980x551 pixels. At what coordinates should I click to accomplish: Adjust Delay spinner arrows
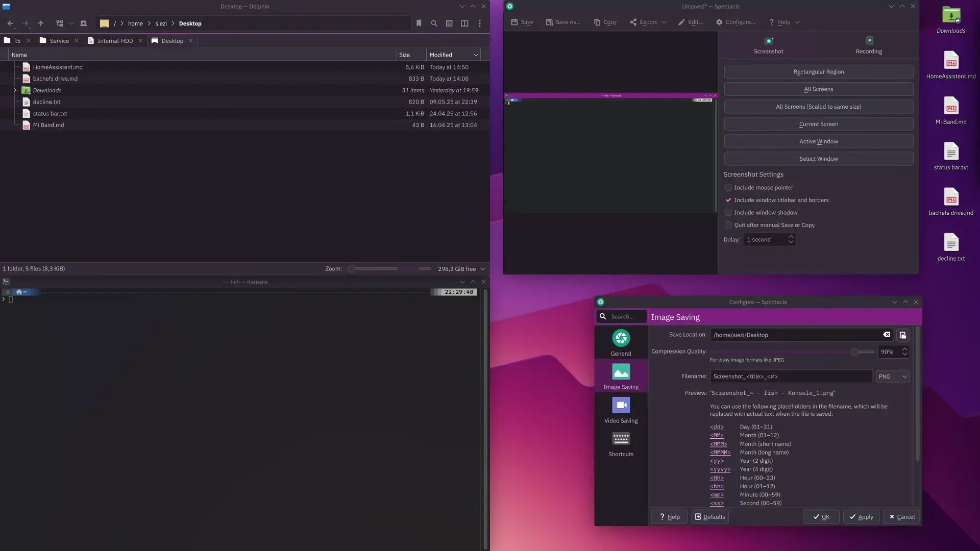click(x=791, y=239)
